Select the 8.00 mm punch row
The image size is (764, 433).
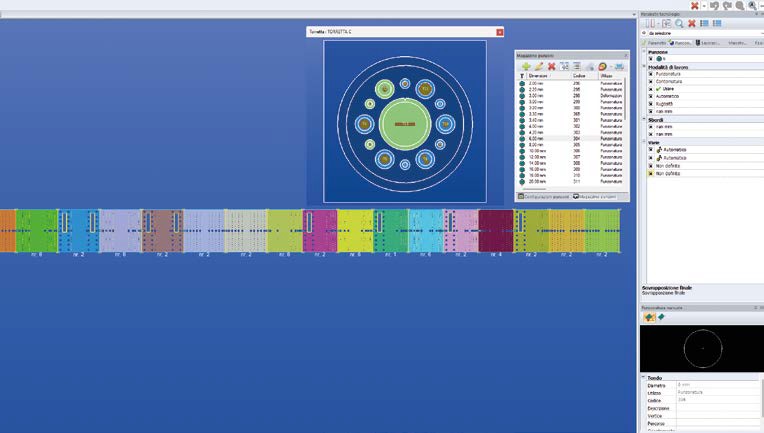pyautogui.click(x=571, y=145)
